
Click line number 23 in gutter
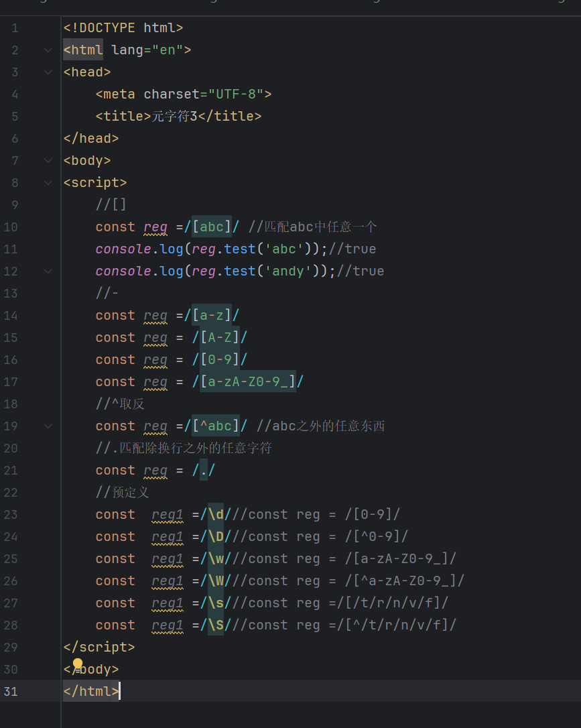point(11,514)
